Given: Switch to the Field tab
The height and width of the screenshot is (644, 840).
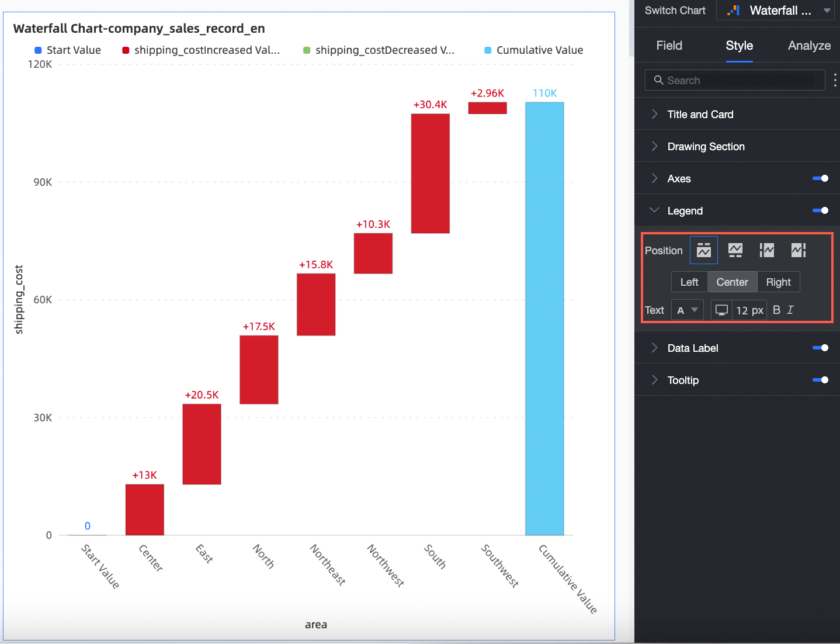Looking at the screenshot, I should click(669, 46).
